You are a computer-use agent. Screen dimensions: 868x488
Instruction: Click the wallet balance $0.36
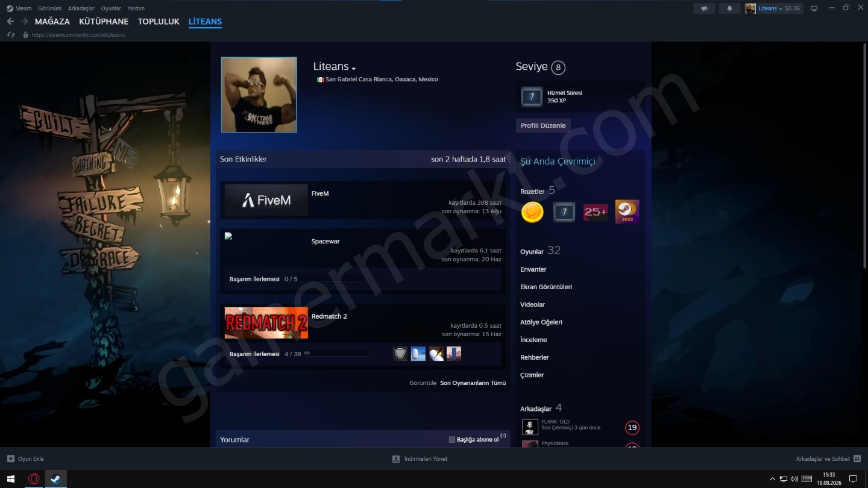tap(793, 8)
